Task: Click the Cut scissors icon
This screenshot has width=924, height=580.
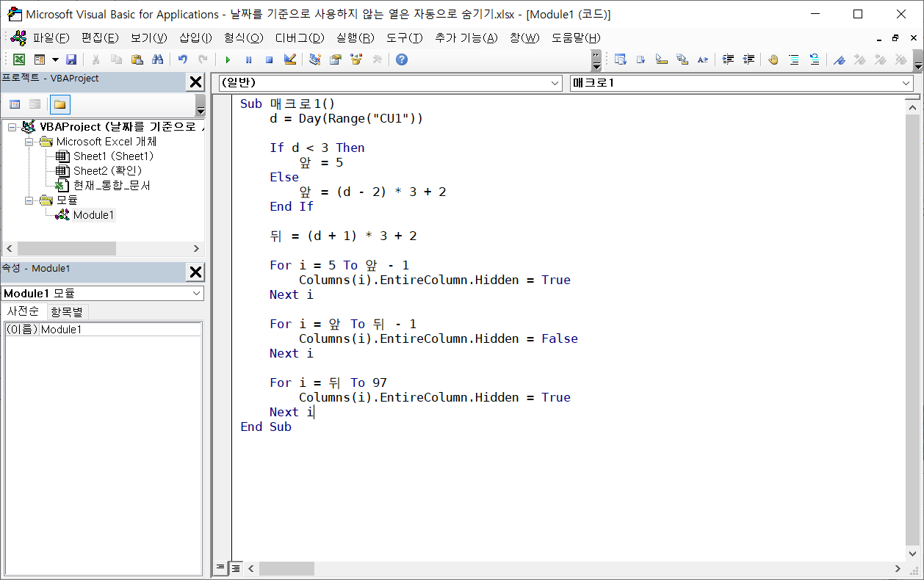Action: [95, 59]
